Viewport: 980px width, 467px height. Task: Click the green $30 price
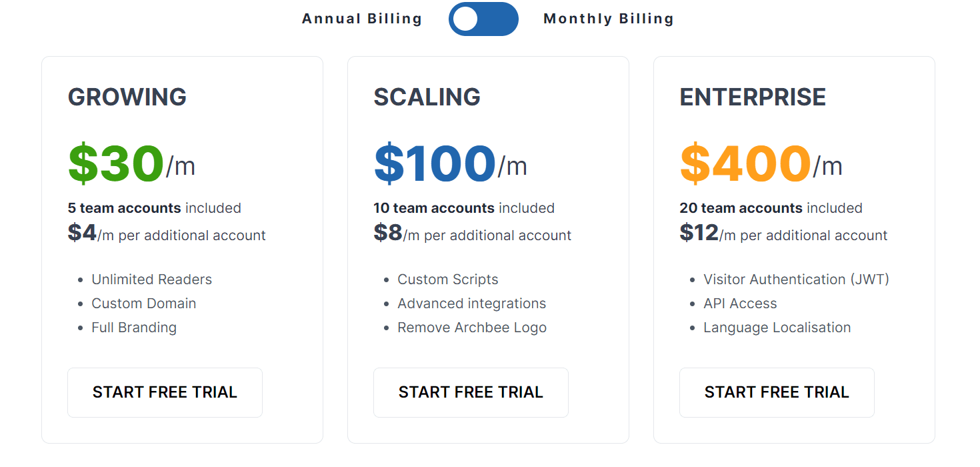(116, 164)
